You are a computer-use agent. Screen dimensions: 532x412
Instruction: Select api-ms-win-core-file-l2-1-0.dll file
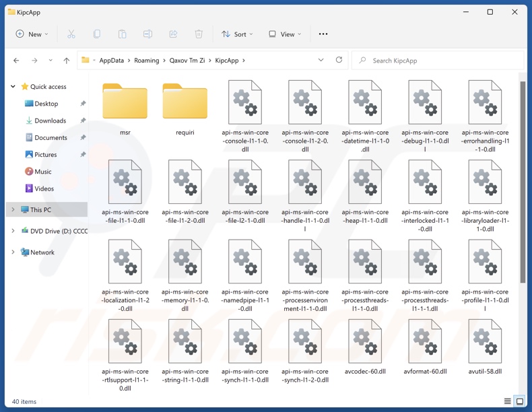coord(245,192)
